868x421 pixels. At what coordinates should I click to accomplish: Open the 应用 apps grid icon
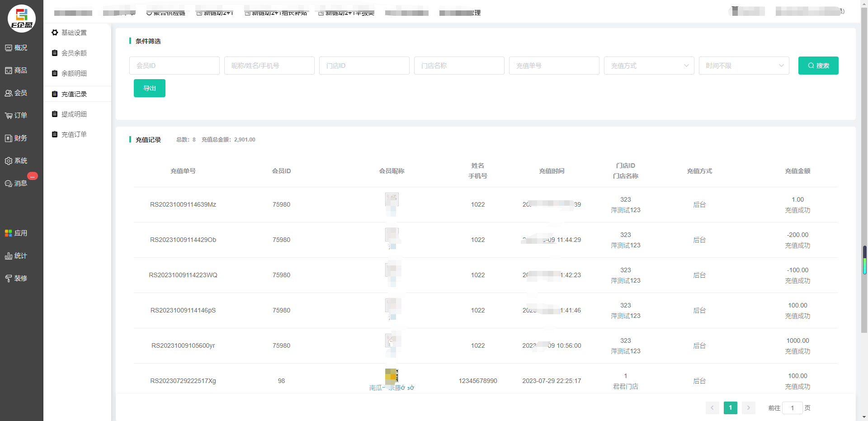pos(9,233)
